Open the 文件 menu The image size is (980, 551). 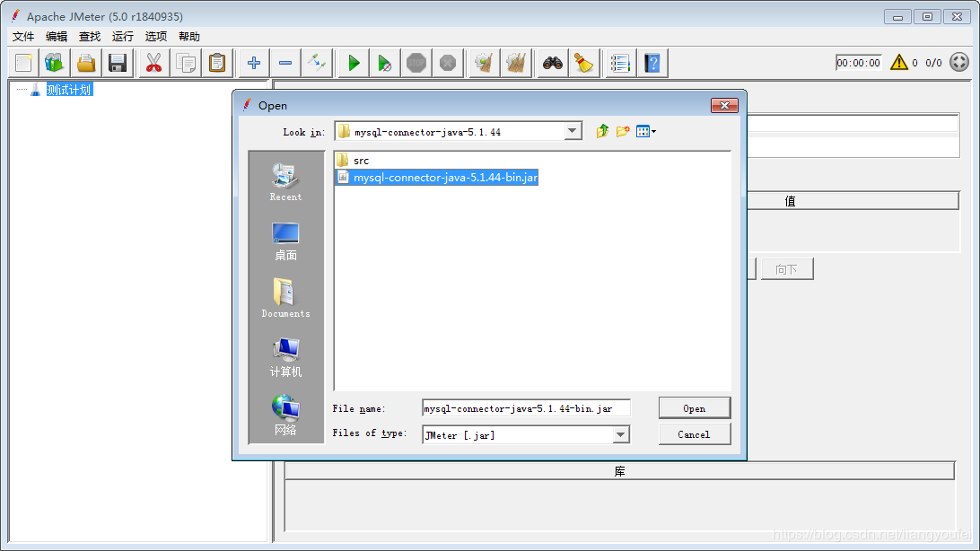click(x=23, y=36)
